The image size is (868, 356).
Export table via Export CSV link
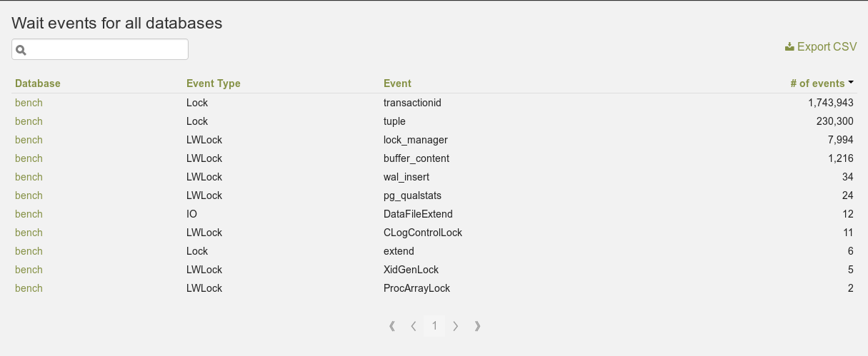pos(820,47)
